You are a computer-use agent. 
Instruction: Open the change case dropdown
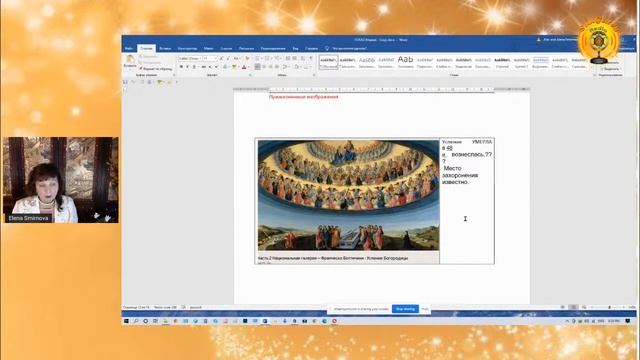tap(236, 58)
